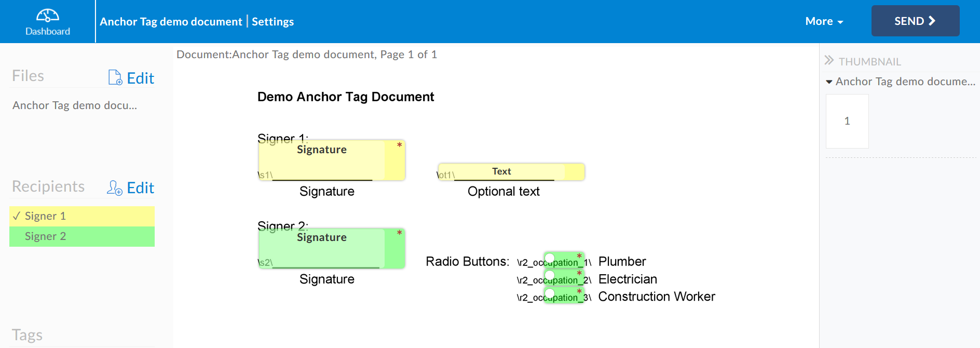
Task: Click Anchor Tag demo document header title
Action: (x=171, y=21)
